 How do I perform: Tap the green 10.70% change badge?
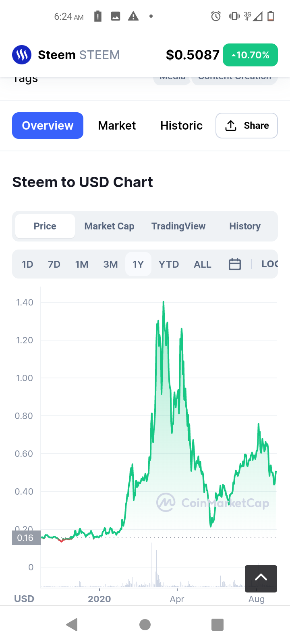(250, 55)
